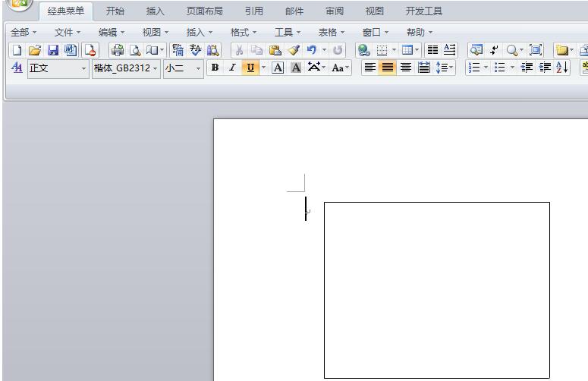Expand numbered list dropdown arrow
Viewport: 588px width, 381px height.
[486, 68]
